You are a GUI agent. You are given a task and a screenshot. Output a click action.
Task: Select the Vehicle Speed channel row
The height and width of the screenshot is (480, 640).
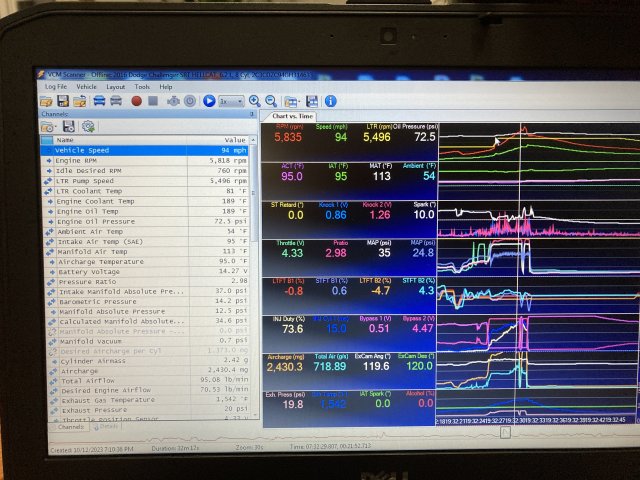(x=145, y=150)
